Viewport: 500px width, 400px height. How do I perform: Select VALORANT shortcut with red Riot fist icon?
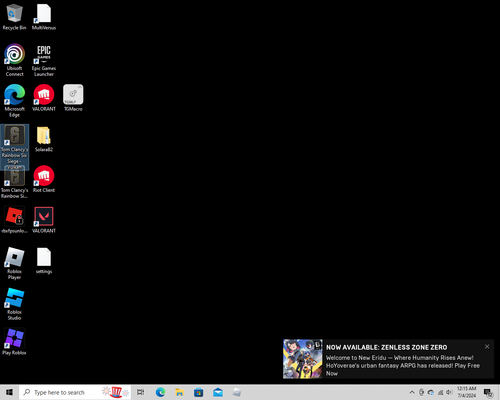pyautogui.click(x=44, y=98)
